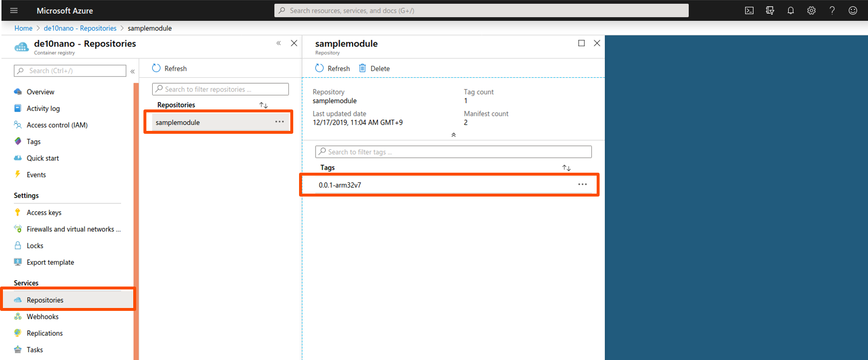The height and width of the screenshot is (360, 868).
Task: Refresh the repositories list
Action: pos(169,68)
